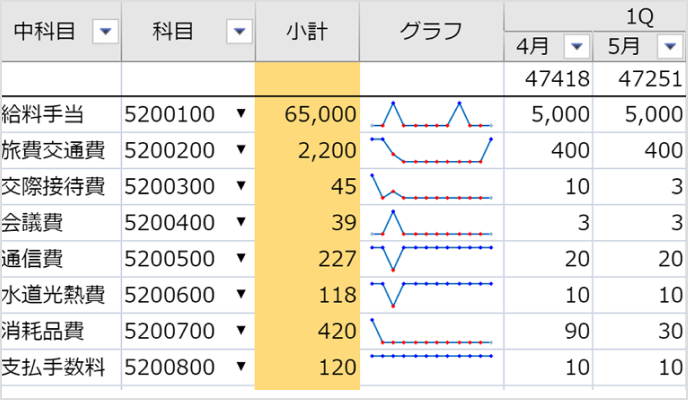Click the sparkline graph for 旅費交通費

pyautogui.click(x=431, y=150)
